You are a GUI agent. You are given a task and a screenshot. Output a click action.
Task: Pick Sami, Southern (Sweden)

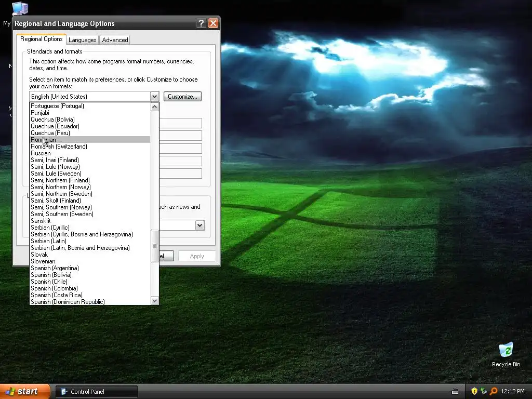pyautogui.click(x=90, y=214)
